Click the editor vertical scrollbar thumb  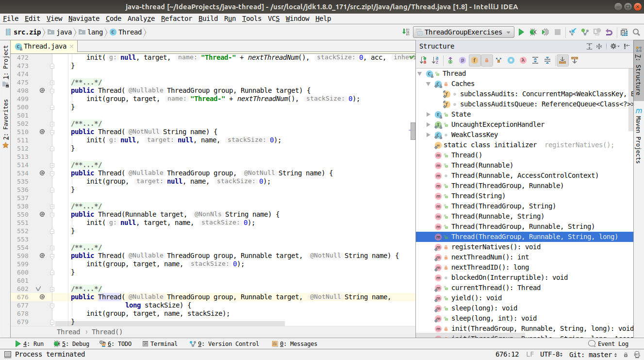click(x=413, y=131)
